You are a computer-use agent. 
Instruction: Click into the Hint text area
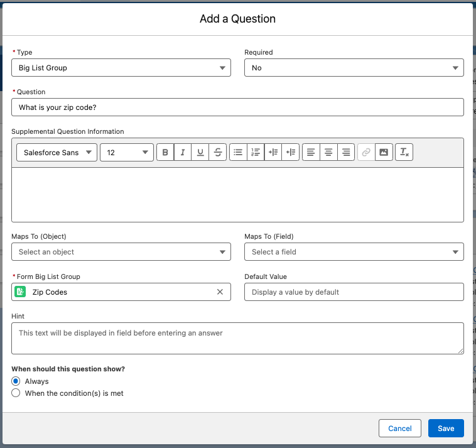click(237, 338)
